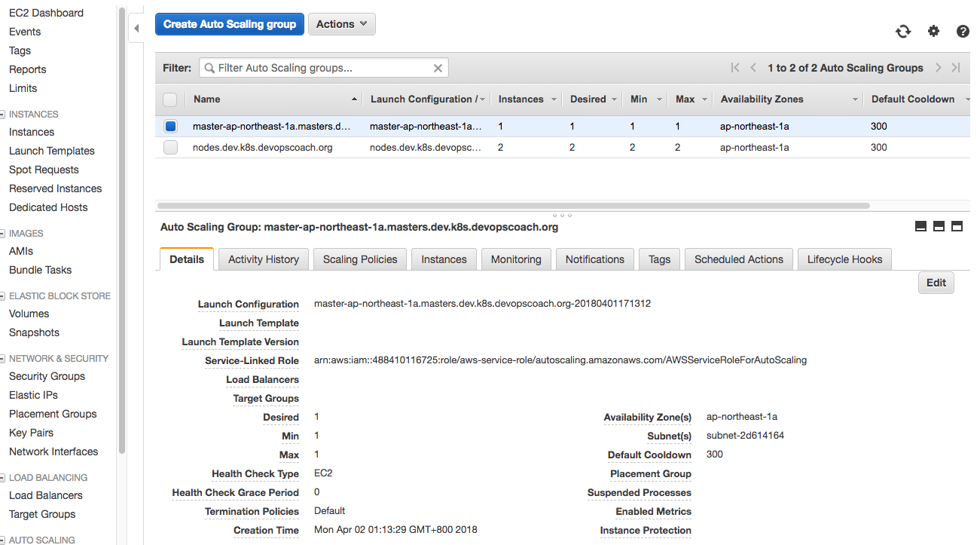This screenshot has height=545, width=980.
Task: Open Snapshots in the sidebar
Action: click(x=34, y=332)
